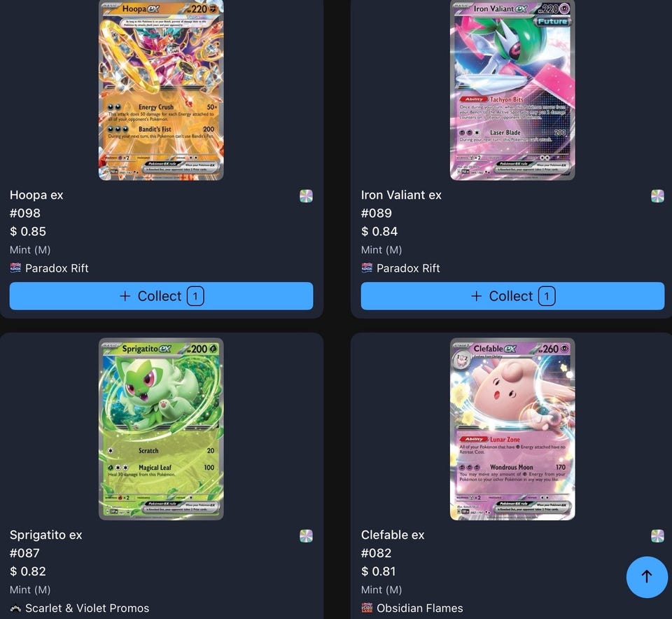The height and width of the screenshot is (619, 672).
Task: Open the Hoopa ex card image
Action: [161, 90]
